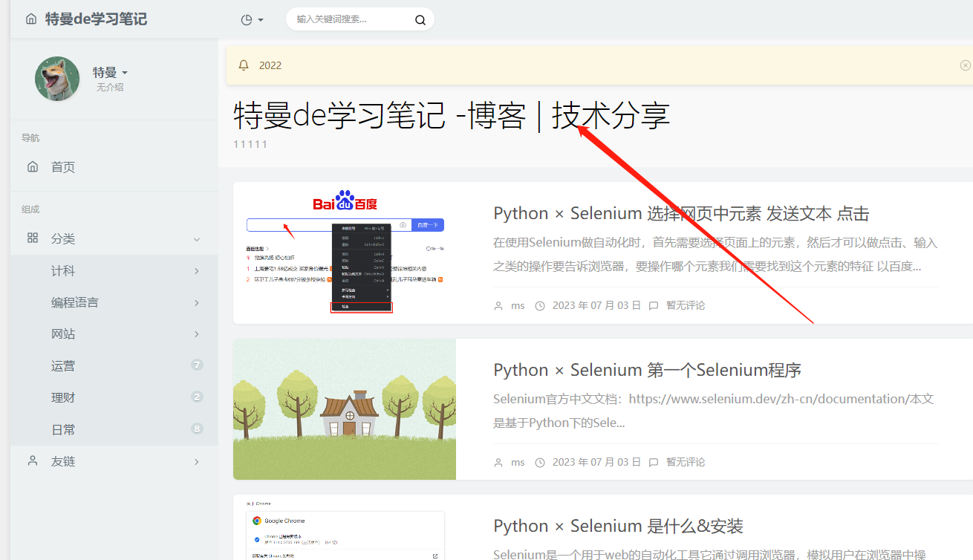The height and width of the screenshot is (560, 973).
Task: Click the home icon beside the site title
Action: [31, 19]
